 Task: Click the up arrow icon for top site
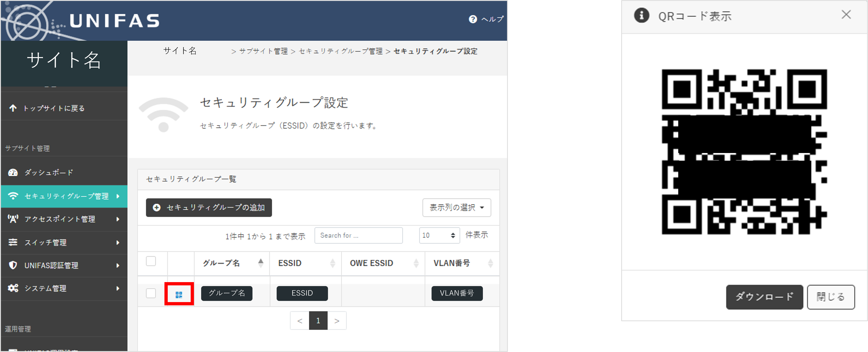pyautogui.click(x=13, y=108)
